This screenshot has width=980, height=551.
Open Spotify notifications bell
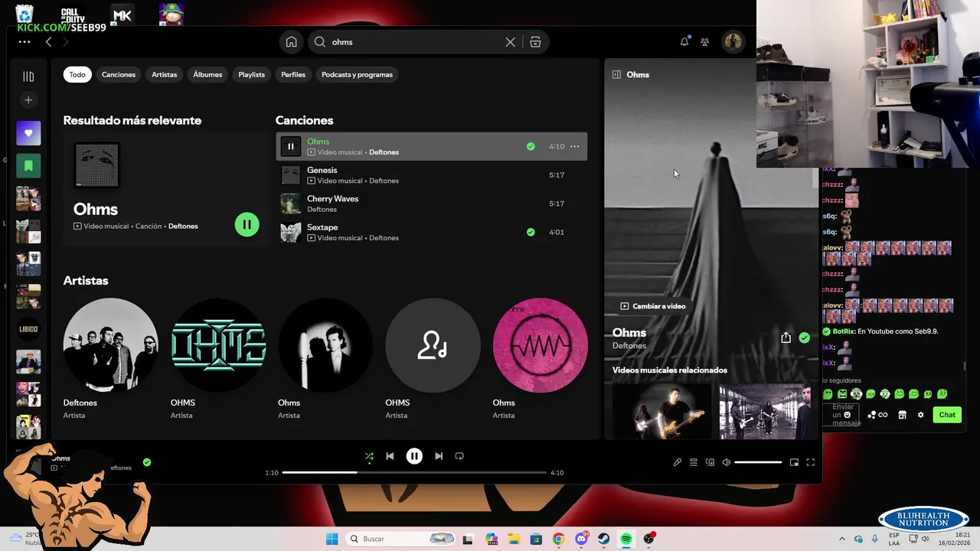684,42
